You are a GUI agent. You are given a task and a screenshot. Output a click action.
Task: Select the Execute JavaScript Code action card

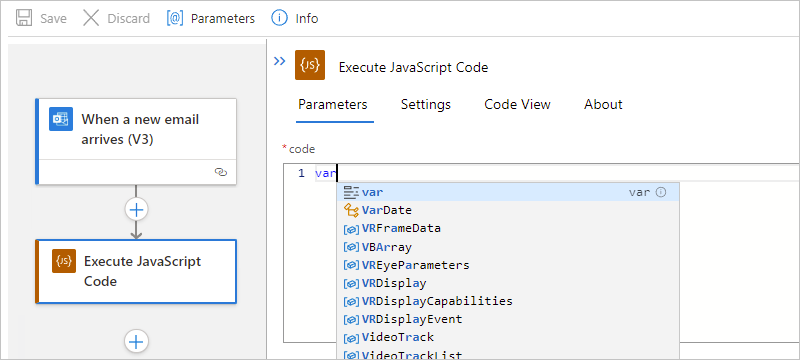[x=136, y=271]
